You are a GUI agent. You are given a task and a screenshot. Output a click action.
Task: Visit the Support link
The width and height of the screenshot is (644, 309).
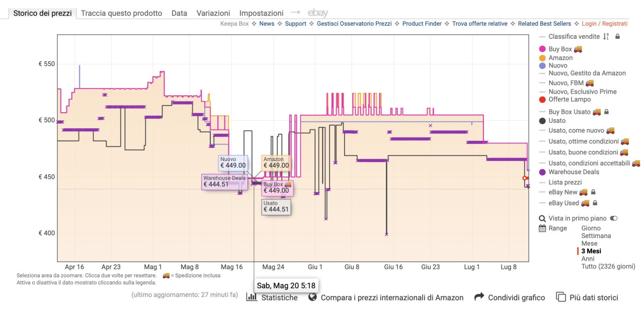coord(295,24)
